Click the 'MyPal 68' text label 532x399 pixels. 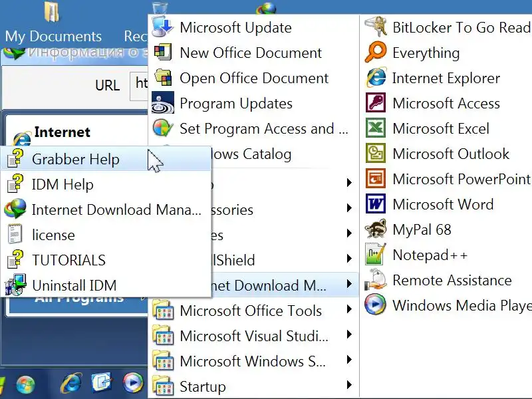pos(422,229)
